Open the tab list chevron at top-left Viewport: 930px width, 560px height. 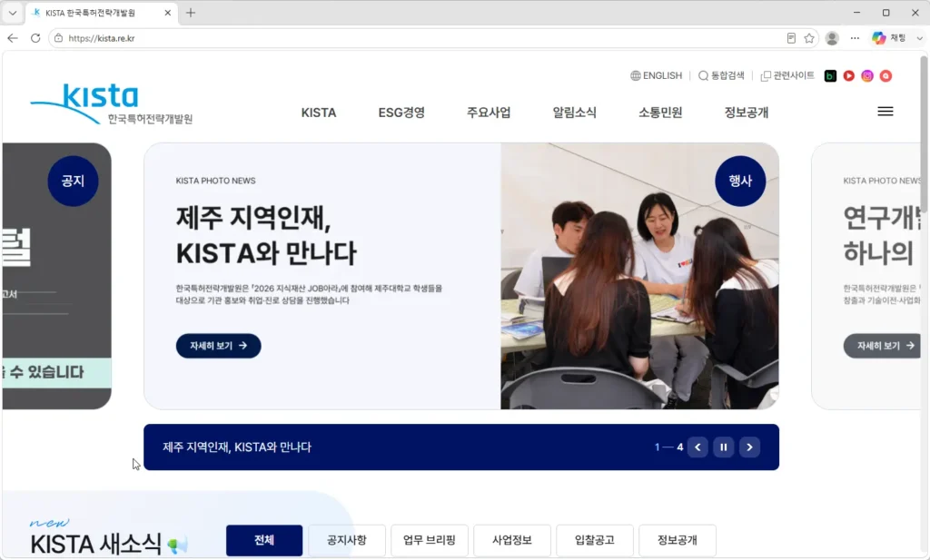point(13,13)
